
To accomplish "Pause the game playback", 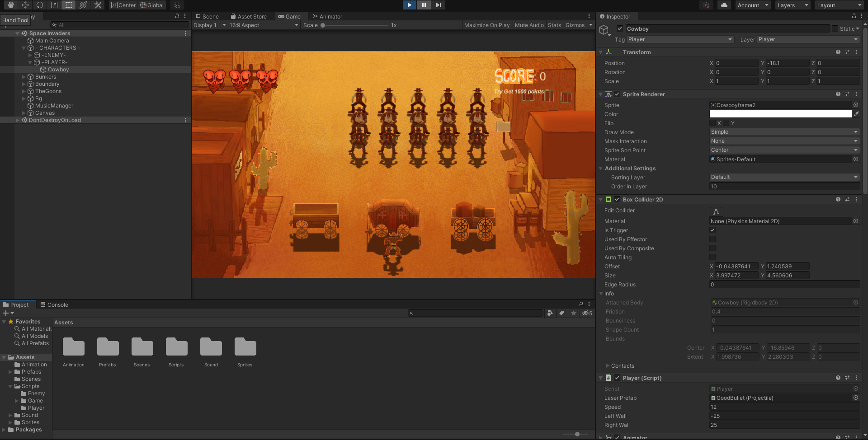I will click(x=424, y=5).
